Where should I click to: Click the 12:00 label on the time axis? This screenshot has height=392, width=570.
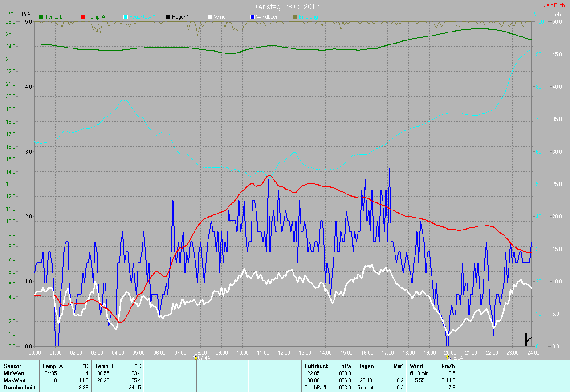pyautogui.click(x=284, y=352)
